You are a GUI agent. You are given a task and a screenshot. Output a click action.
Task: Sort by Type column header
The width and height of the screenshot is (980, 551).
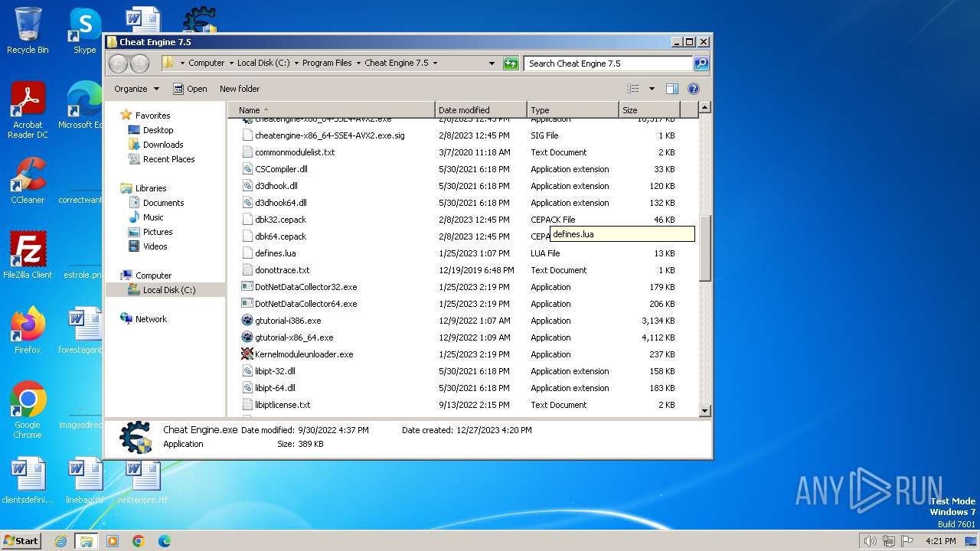pos(573,110)
